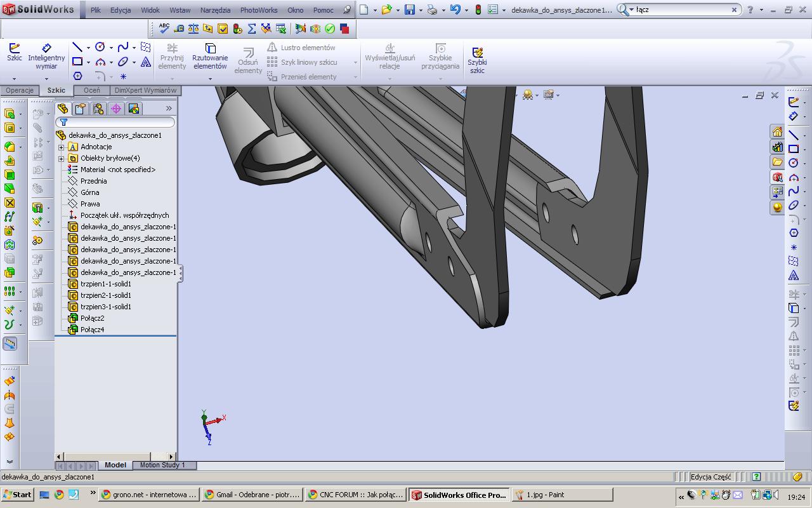Image resolution: width=812 pixels, height=508 pixels.
Task: Select the sketch Text tool in the ribbon
Action: pyautogui.click(x=146, y=62)
